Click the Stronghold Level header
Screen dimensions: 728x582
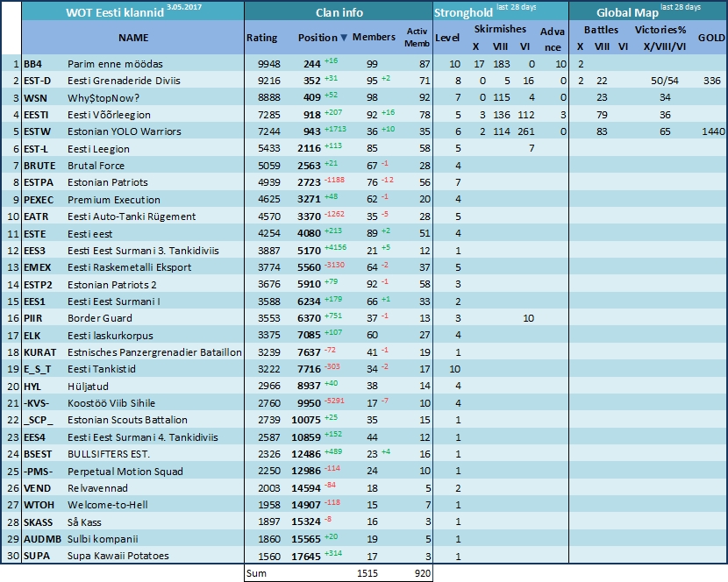pyautogui.click(x=447, y=38)
